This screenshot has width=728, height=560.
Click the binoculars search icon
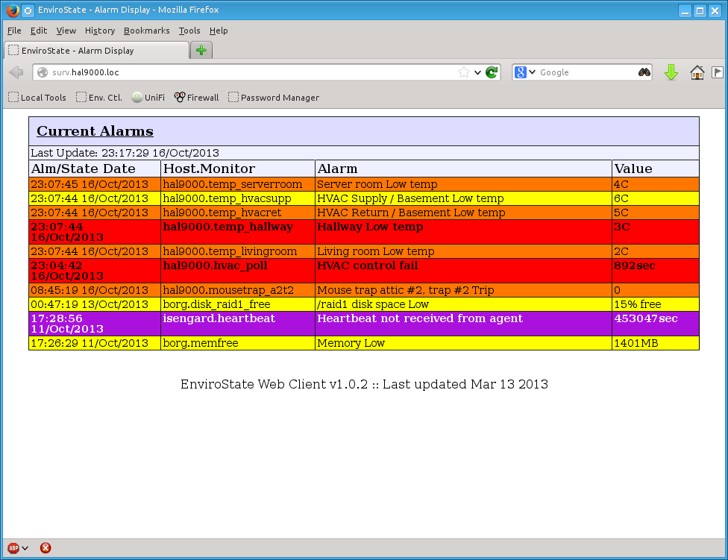pos(644,72)
